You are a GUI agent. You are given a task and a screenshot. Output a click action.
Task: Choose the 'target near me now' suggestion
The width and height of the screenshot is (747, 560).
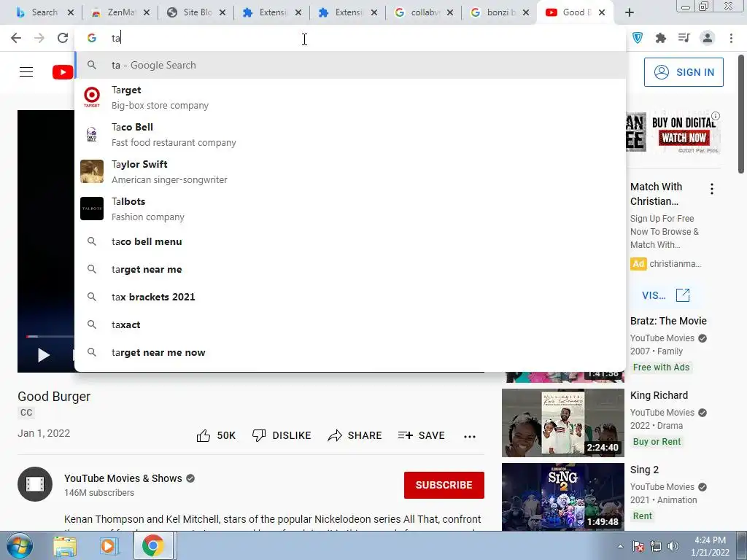[x=350, y=352]
